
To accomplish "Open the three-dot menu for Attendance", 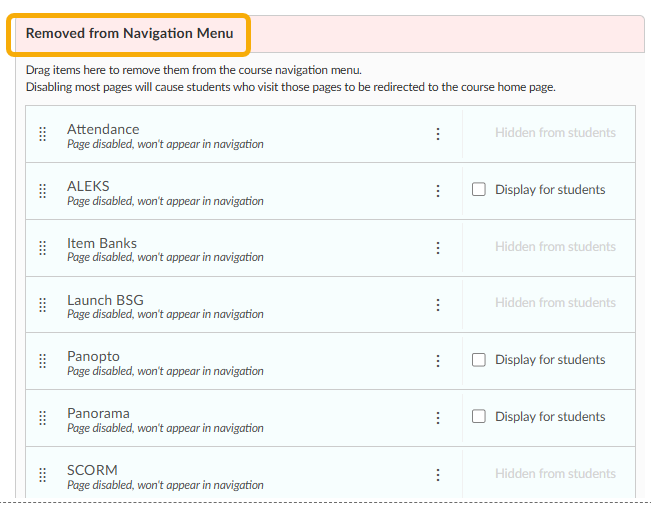I will pyautogui.click(x=438, y=134).
